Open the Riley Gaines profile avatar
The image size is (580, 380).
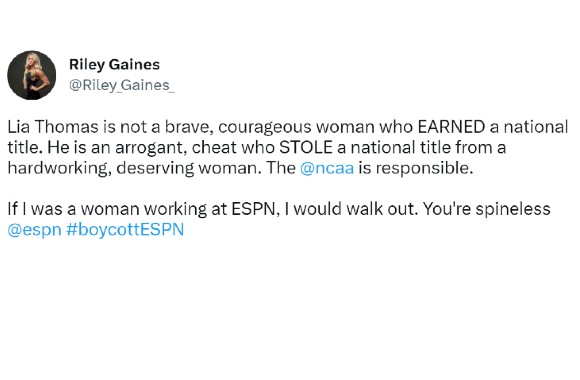coord(31,75)
